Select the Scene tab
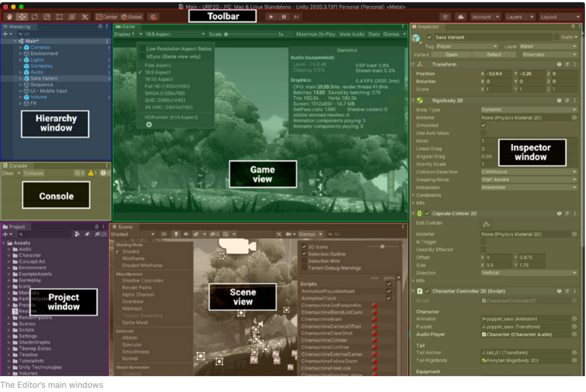 coord(123,227)
